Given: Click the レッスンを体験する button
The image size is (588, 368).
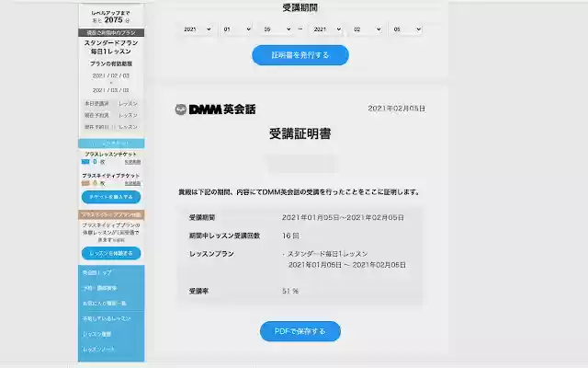Looking at the screenshot, I should coord(111,253).
